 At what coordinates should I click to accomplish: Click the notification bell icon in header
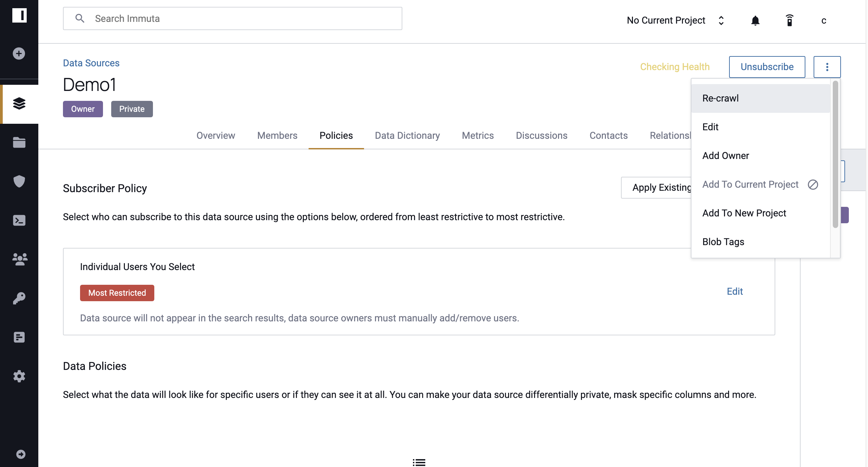click(755, 20)
